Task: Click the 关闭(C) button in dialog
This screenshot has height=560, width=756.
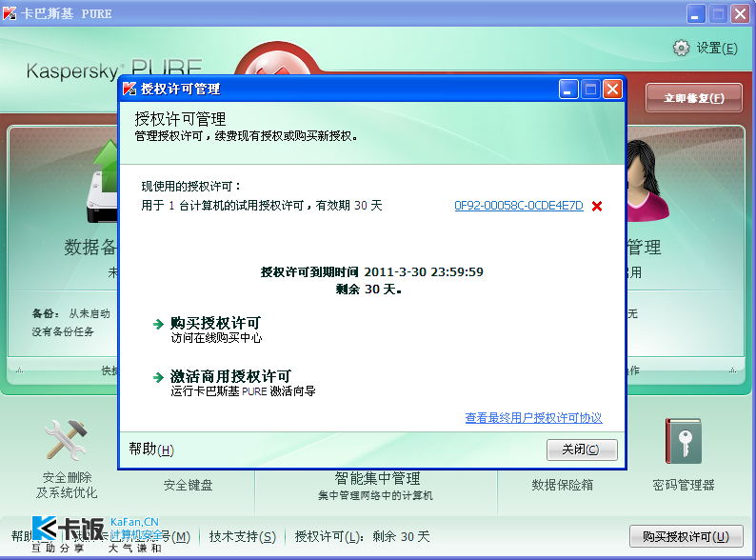Action: coord(582,450)
